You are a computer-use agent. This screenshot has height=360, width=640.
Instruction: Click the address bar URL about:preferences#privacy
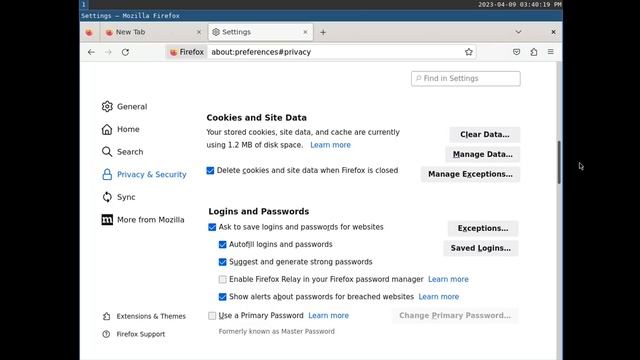(261, 52)
